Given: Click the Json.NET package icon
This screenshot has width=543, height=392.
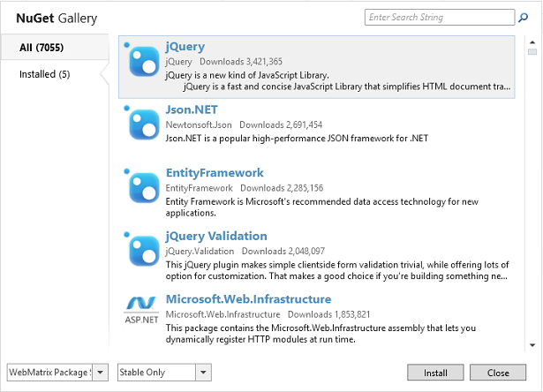Looking at the screenshot, I should [x=142, y=123].
